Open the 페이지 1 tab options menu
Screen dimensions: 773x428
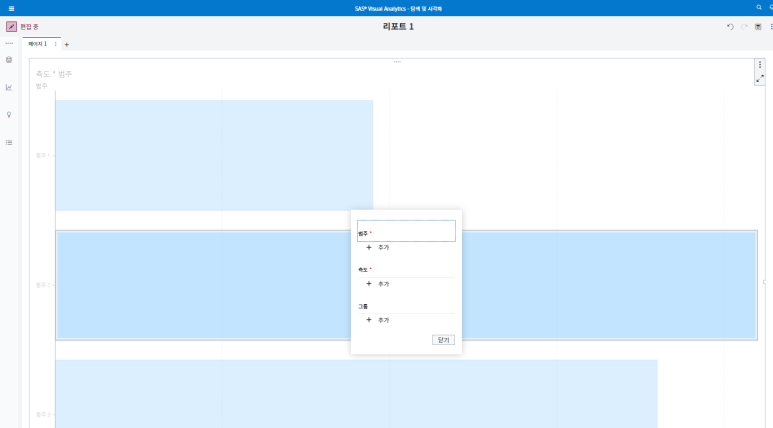point(55,44)
